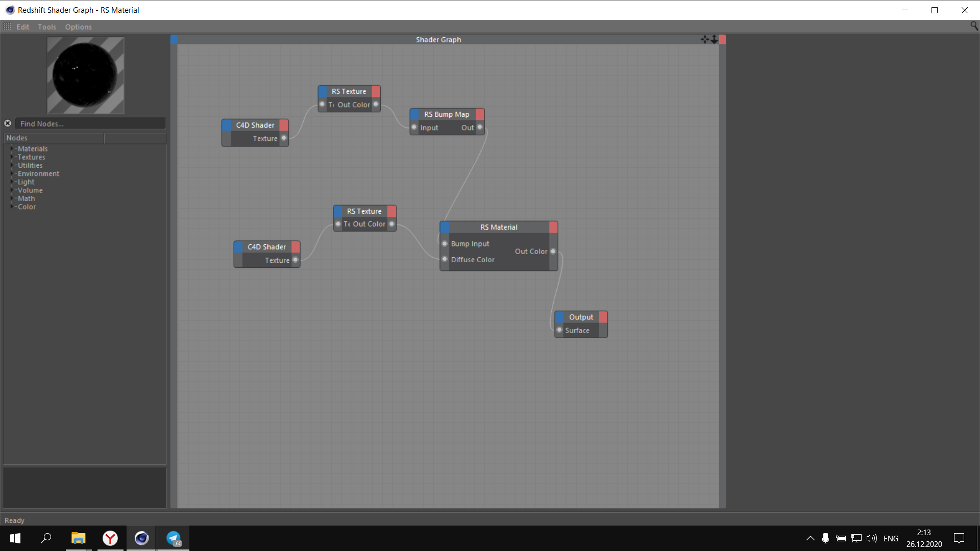Focus the Find Nodes search field
Viewport: 980px width, 551px height.
90,123
